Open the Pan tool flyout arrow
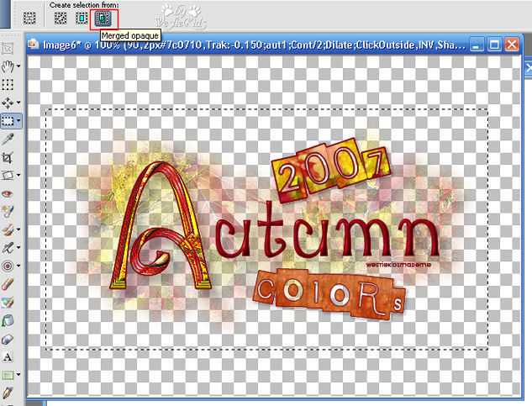 pyautogui.click(x=18, y=66)
